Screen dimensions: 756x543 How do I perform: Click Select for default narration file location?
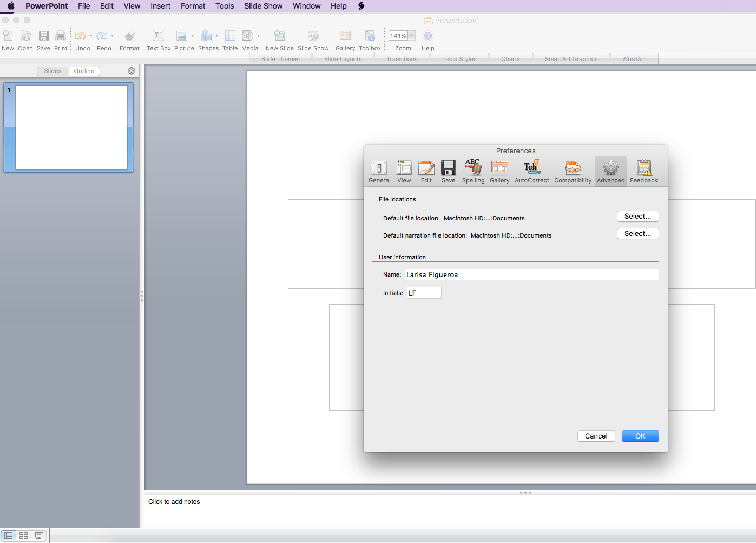[x=638, y=234]
